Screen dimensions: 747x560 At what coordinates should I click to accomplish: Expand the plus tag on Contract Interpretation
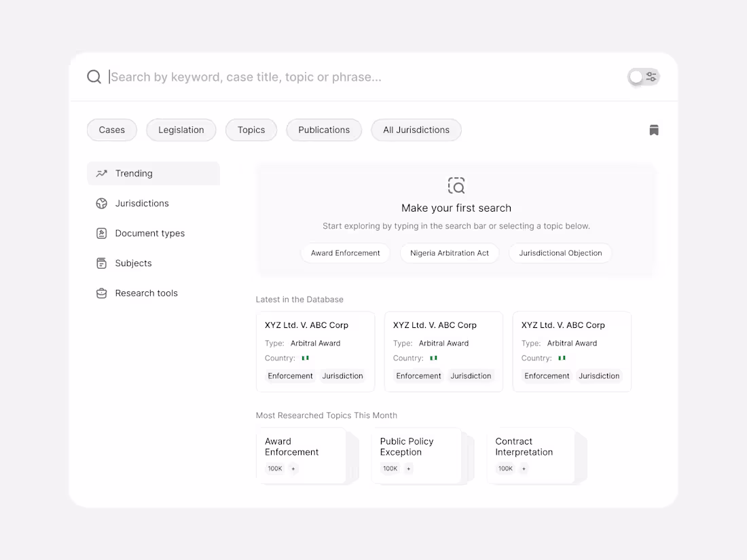[x=524, y=468]
